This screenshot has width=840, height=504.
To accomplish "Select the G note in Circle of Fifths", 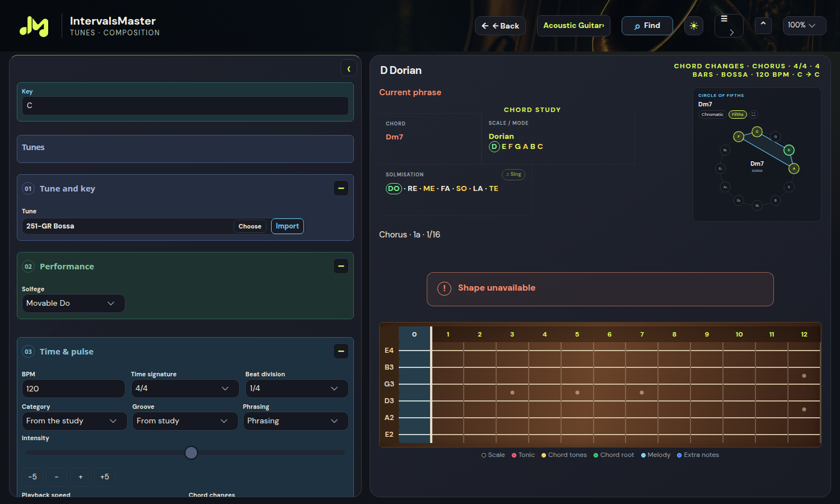I will tap(776, 137).
